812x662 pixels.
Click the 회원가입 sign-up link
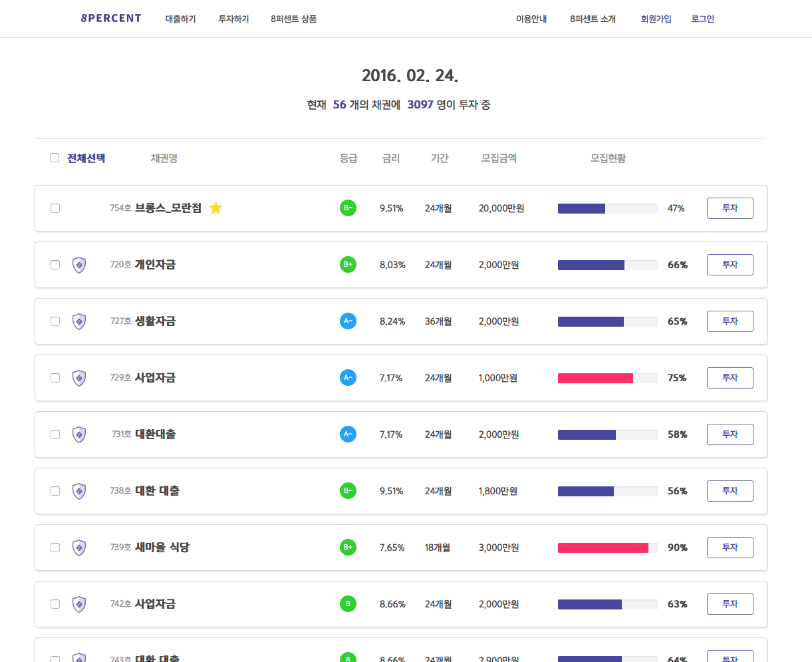pyautogui.click(x=656, y=19)
